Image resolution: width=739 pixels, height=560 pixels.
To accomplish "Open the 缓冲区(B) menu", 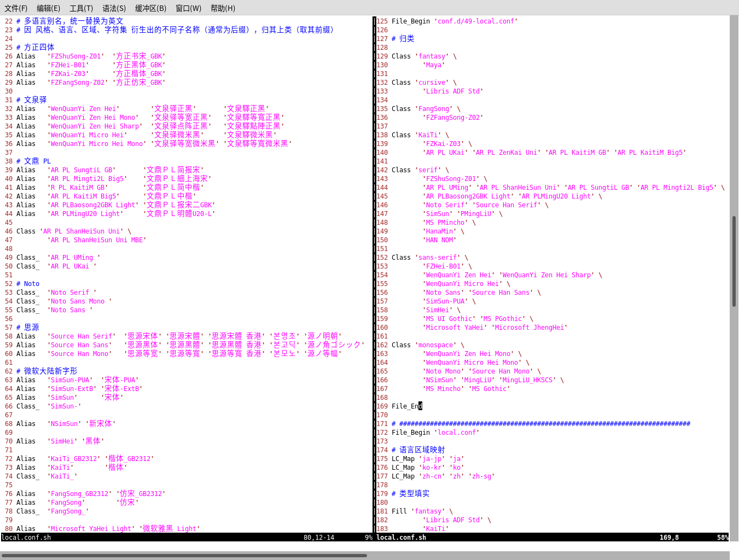I will click(150, 8).
